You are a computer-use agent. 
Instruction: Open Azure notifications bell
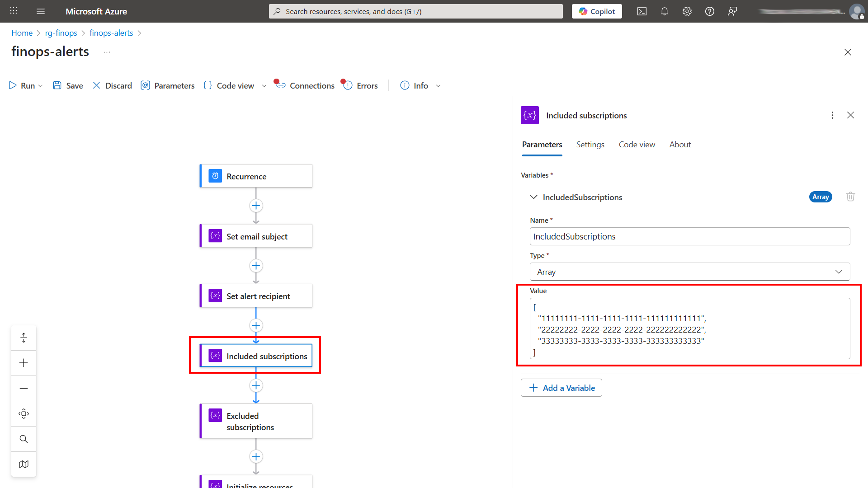665,11
